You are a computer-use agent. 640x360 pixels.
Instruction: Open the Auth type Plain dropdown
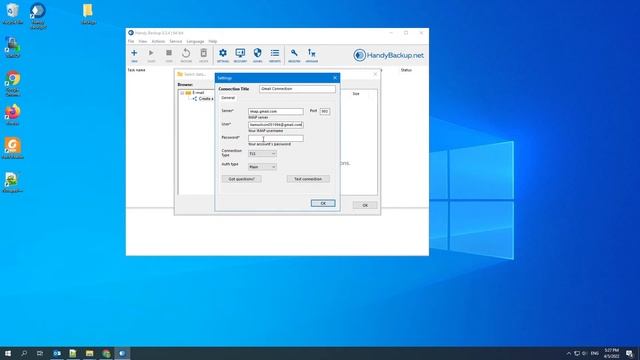(262, 167)
